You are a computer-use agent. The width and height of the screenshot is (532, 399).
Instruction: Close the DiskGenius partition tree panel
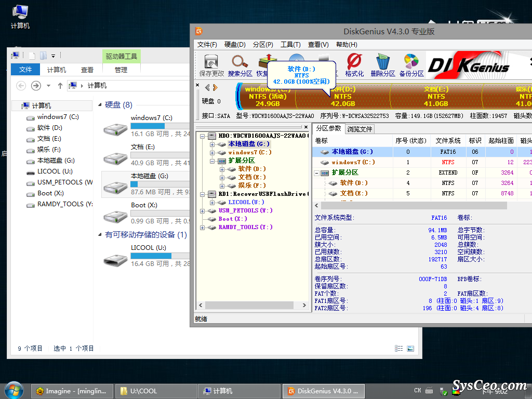[x=305, y=127]
